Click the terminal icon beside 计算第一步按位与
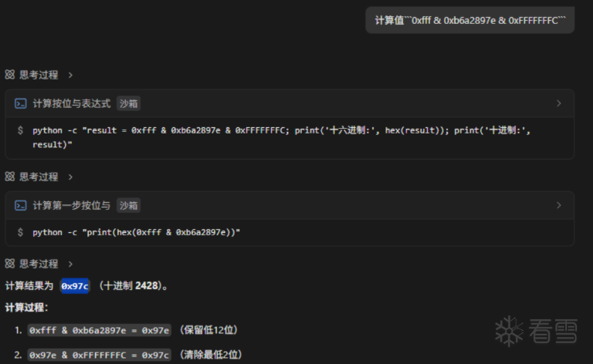This screenshot has width=593, height=364. [x=20, y=205]
